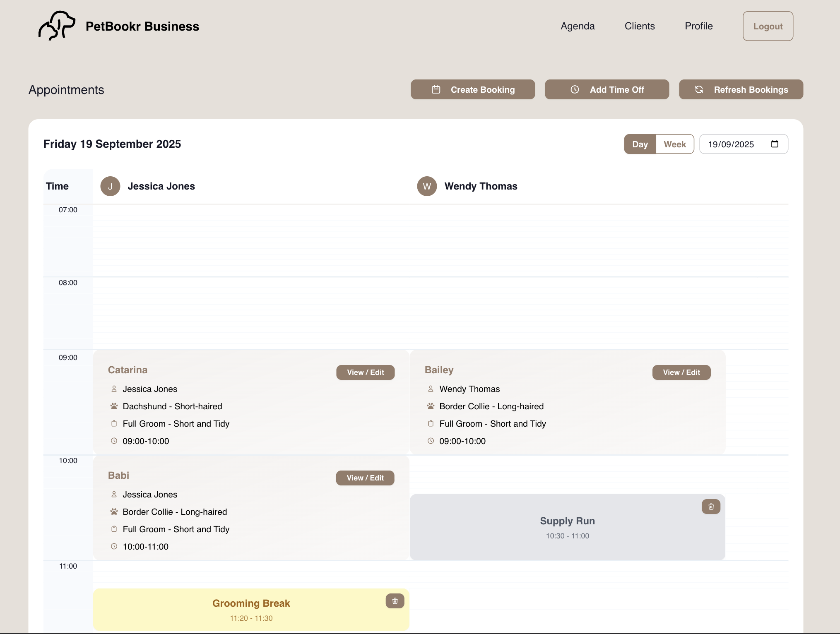Click View / Edit on Bailey's appointment

click(681, 372)
